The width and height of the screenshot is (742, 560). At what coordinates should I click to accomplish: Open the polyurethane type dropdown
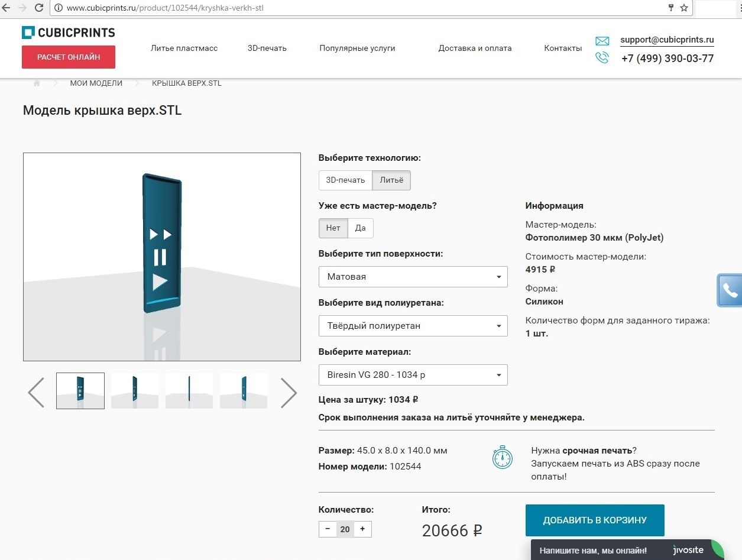pos(413,326)
